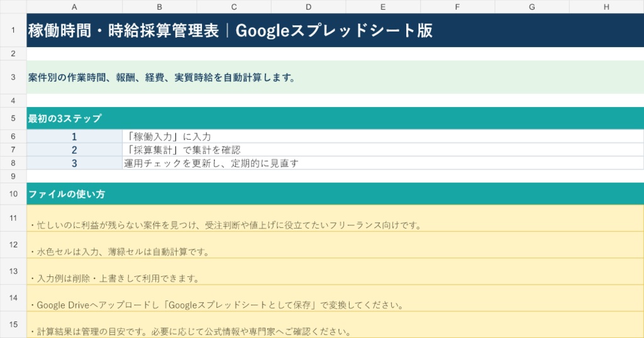Image resolution: width=644 pixels, height=338 pixels.
Task: Click step number 3 cell
Action: pos(74,163)
